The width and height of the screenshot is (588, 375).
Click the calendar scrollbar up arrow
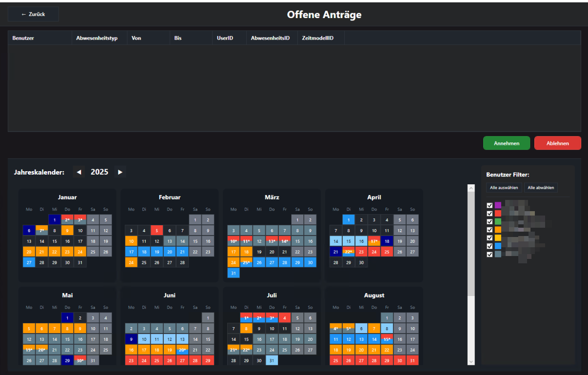tap(470, 188)
